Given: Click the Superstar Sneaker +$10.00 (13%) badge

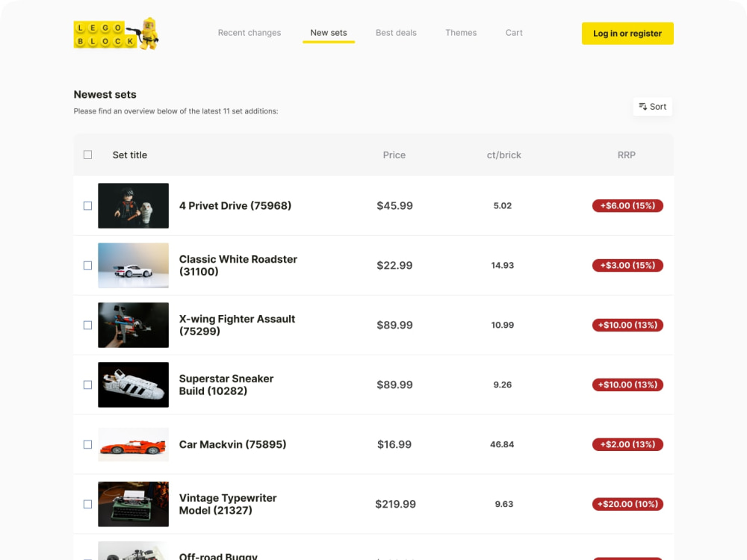Looking at the screenshot, I should click(628, 385).
